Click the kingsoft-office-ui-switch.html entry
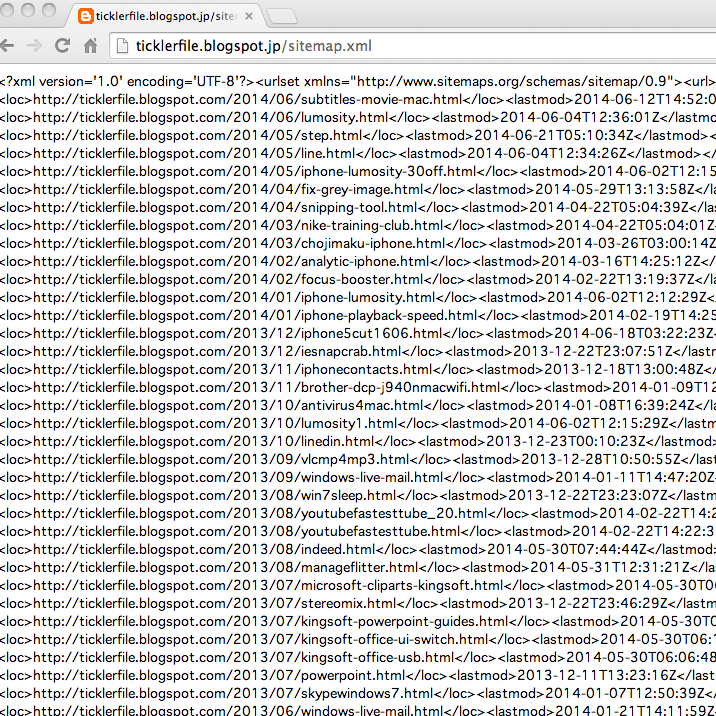 click(x=358, y=640)
